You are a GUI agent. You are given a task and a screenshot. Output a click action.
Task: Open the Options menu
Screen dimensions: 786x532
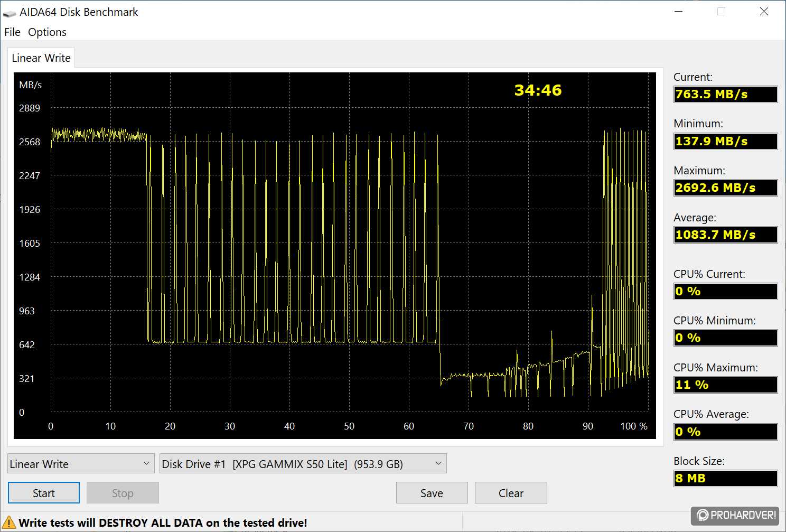coord(47,32)
